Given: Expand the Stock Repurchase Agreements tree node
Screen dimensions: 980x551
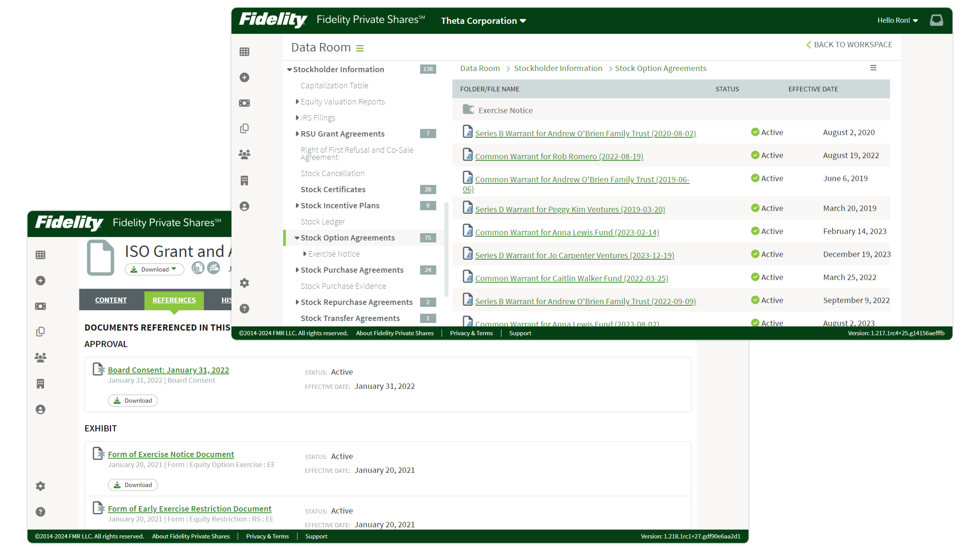Looking at the screenshot, I should 297,302.
